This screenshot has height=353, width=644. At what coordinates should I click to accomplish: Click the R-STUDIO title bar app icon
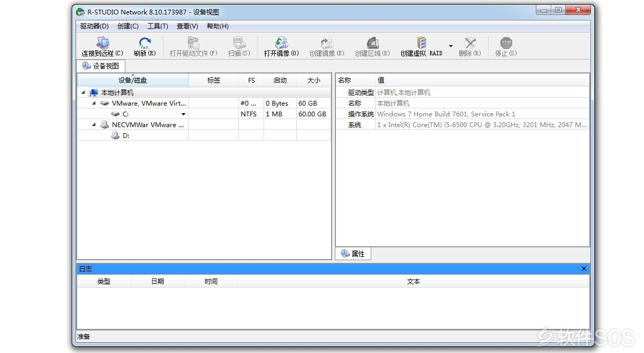(x=80, y=12)
